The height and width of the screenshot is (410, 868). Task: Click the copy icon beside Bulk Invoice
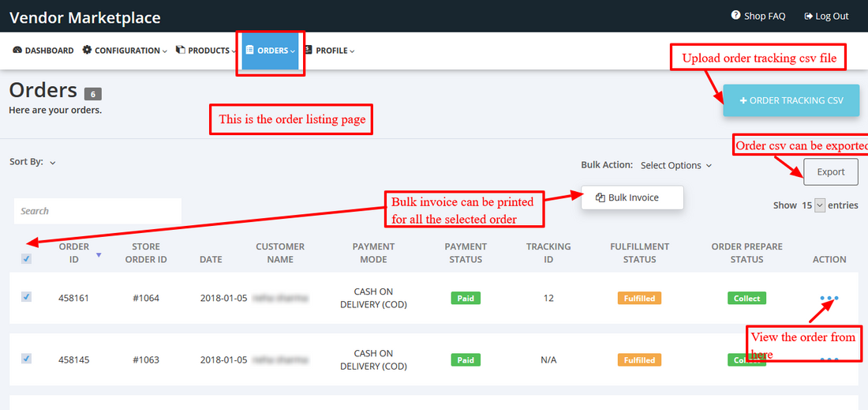600,197
